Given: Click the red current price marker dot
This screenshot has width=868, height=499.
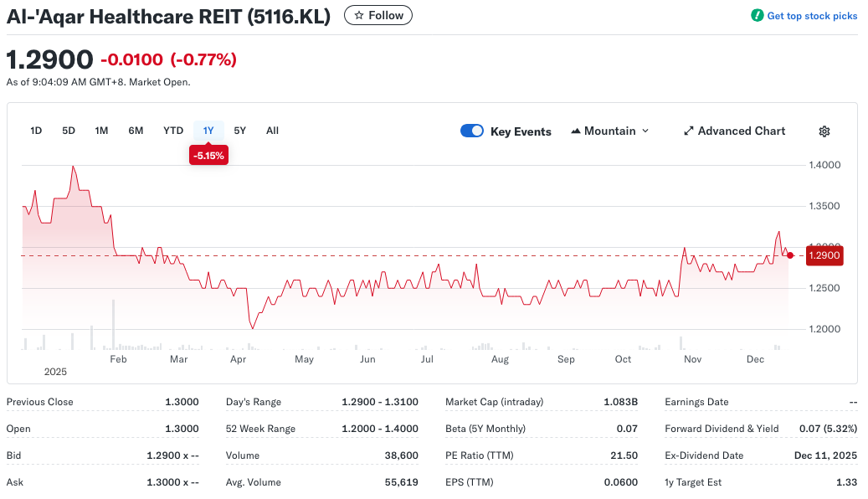Looking at the screenshot, I should point(790,255).
